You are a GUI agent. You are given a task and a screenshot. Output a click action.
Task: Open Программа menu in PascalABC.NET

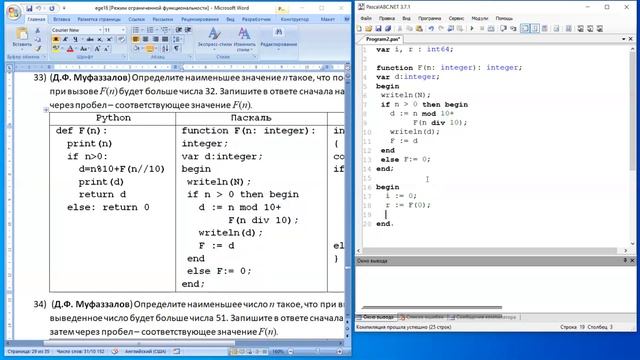(429, 18)
